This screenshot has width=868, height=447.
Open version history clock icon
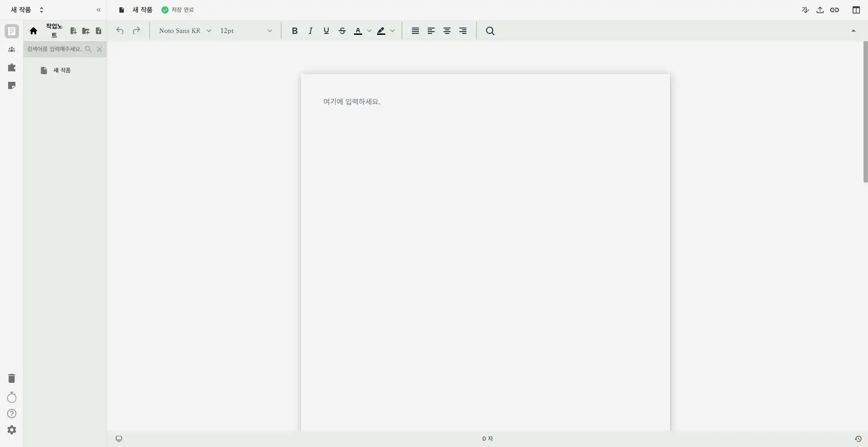[858, 439]
